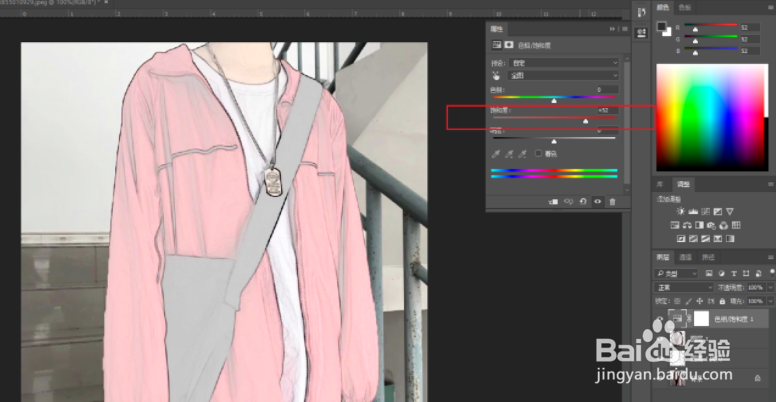The image size is (776, 402).
Task: Switch to the Swatches tab beside Color
Action: click(685, 7)
